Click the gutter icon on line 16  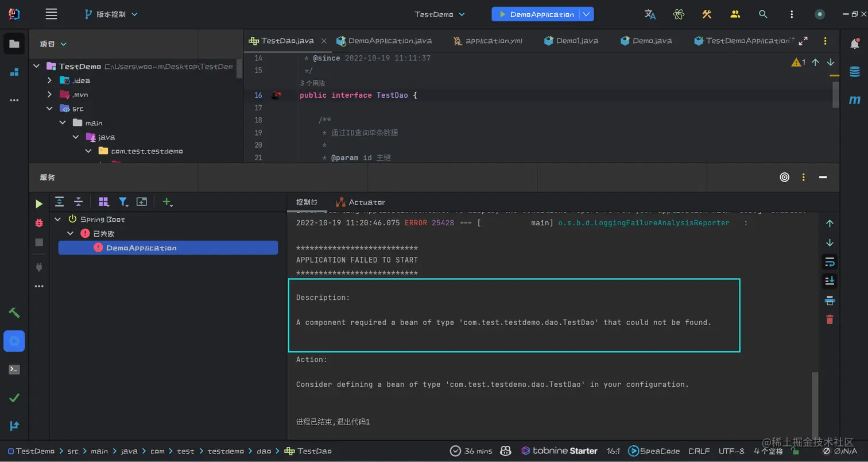pyautogui.click(x=277, y=95)
